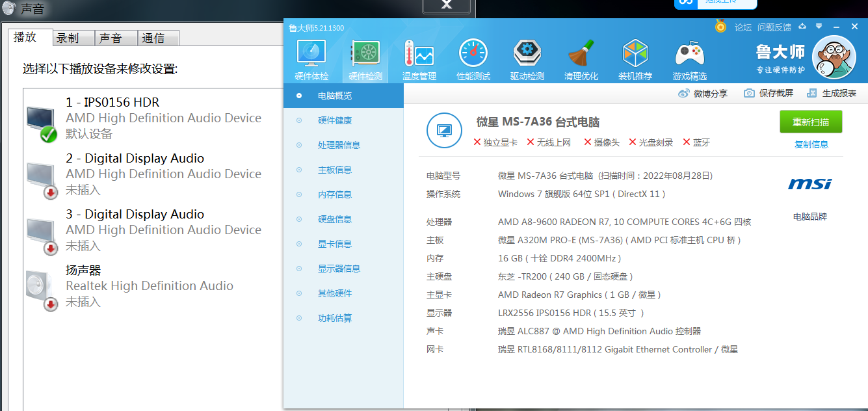Screen dimensions: 868x411
Task: Switch to the 录制 tab
Action: tap(68, 38)
